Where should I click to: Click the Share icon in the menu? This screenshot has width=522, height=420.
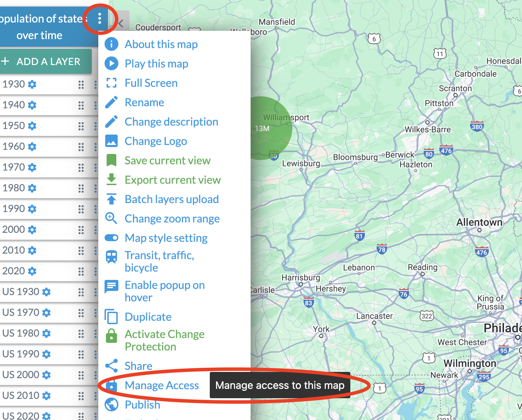[111, 365]
